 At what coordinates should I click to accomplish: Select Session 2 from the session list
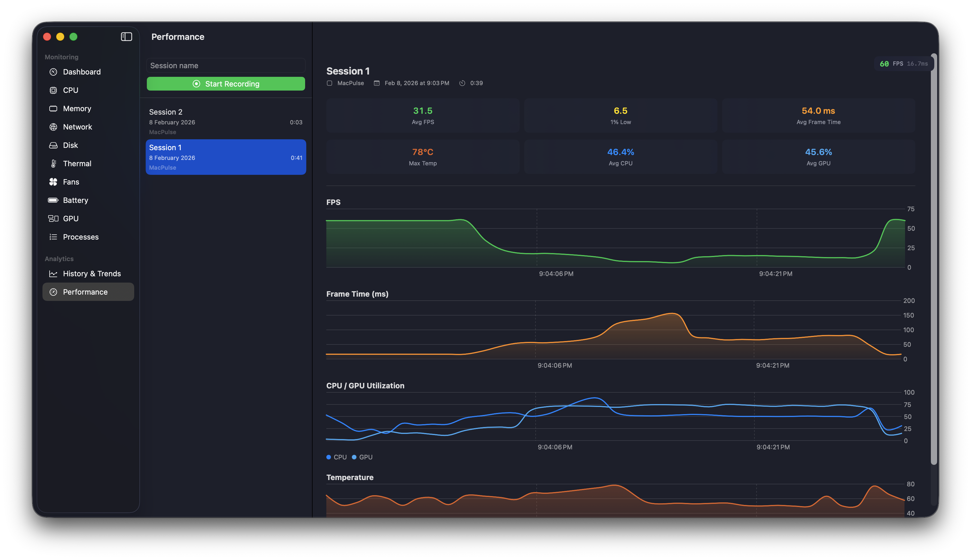pyautogui.click(x=225, y=121)
